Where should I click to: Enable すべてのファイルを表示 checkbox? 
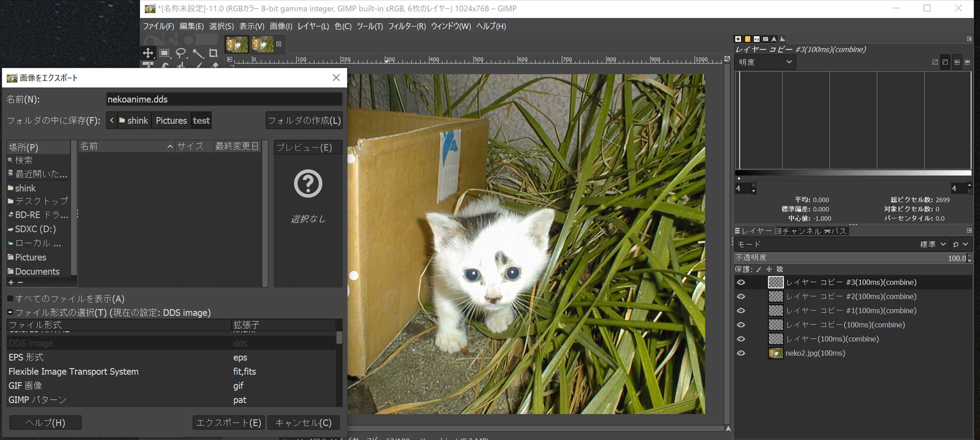tap(10, 298)
